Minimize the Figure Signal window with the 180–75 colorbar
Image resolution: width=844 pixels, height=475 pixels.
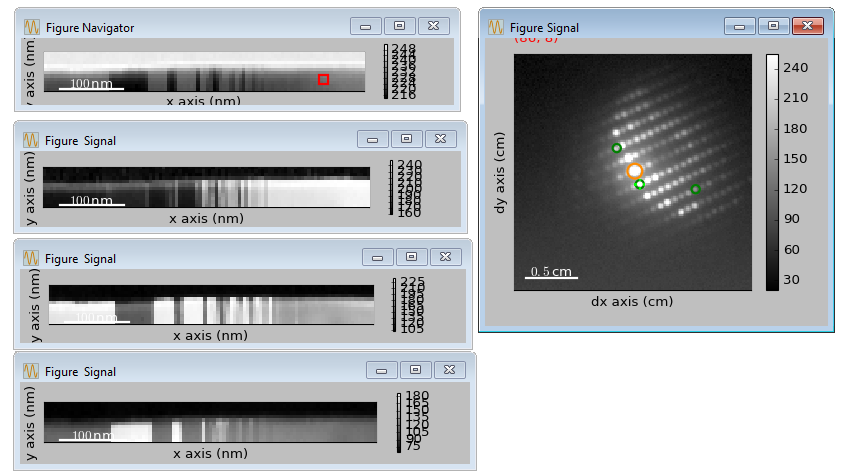pos(382,370)
